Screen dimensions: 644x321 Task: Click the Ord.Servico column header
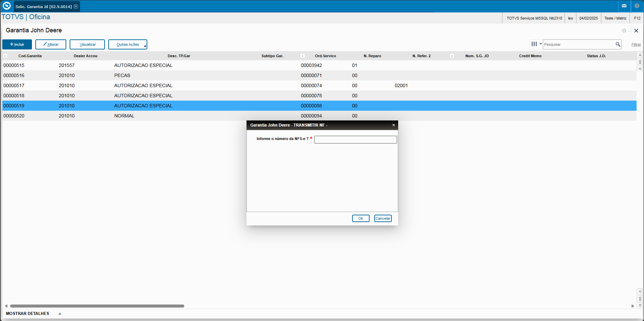pos(326,56)
